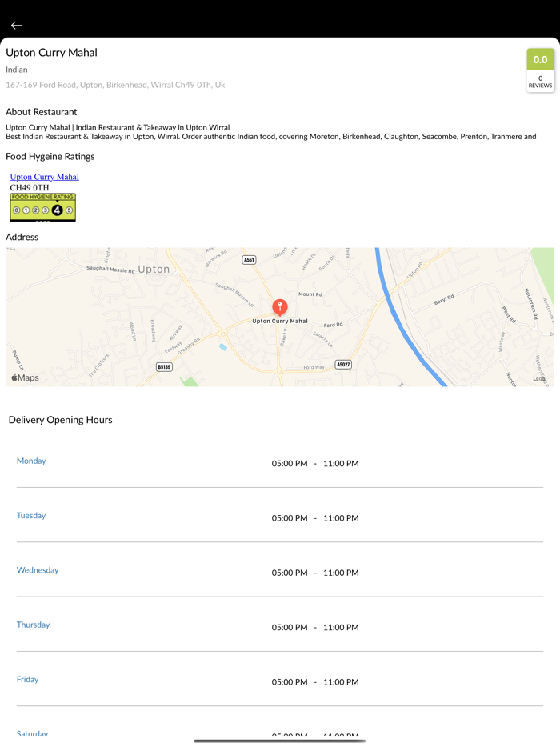Screen dimensions: 560x747
Task: Tap the About Restaurant heading
Action: pyautogui.click(x=42, y=112)
